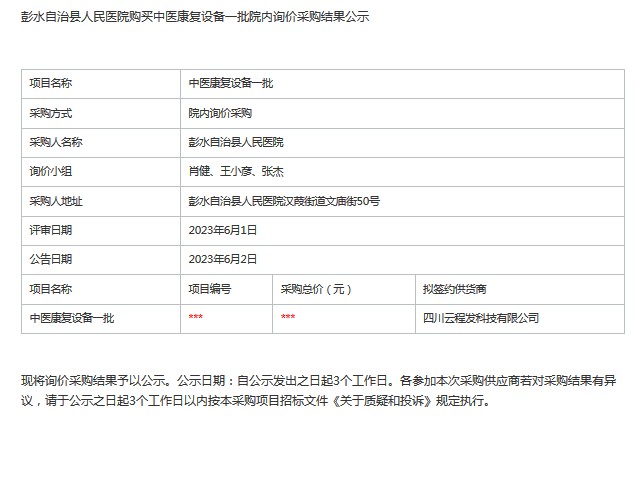Click the address ending in 文庙街50号
Screen dimensions: 643x483
(284, 201)
